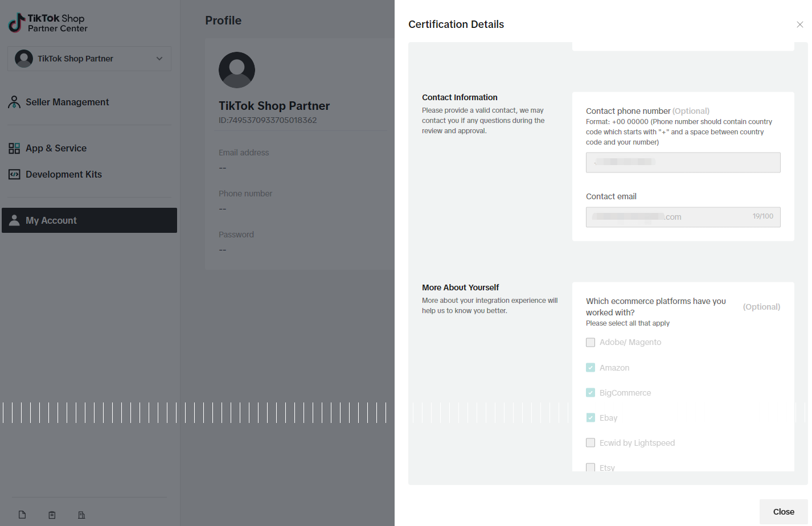Click the Contact phone number input field
Image resolution: width=812 pixels, height=526 pixels.
(x=683, y=162)
